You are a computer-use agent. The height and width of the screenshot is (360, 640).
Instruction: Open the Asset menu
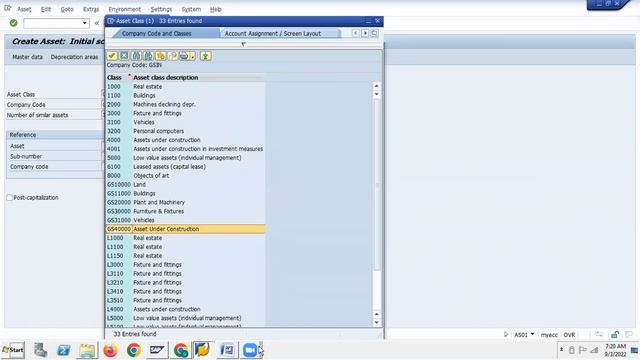tap(24, 9)
